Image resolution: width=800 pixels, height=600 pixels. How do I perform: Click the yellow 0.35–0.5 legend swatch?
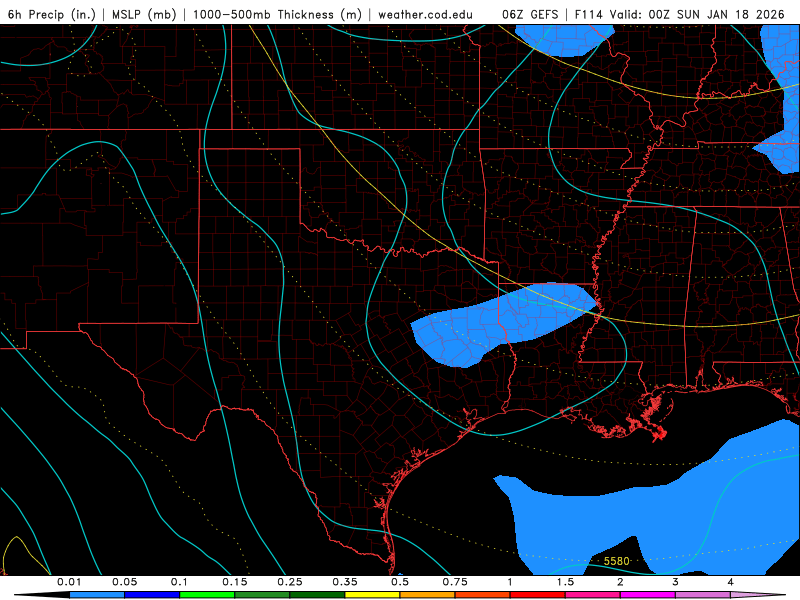(372, 595)
